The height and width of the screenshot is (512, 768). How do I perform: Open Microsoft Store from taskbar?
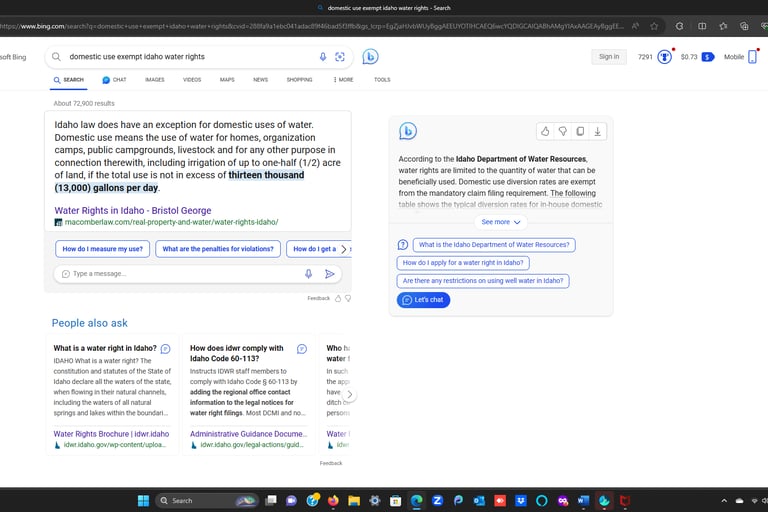[395, 500]
